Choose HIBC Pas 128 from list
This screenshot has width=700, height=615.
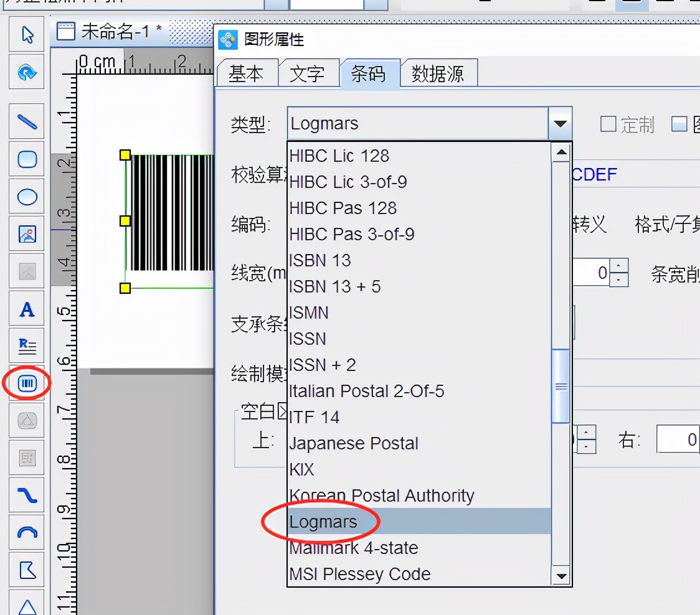pos(419,208)
